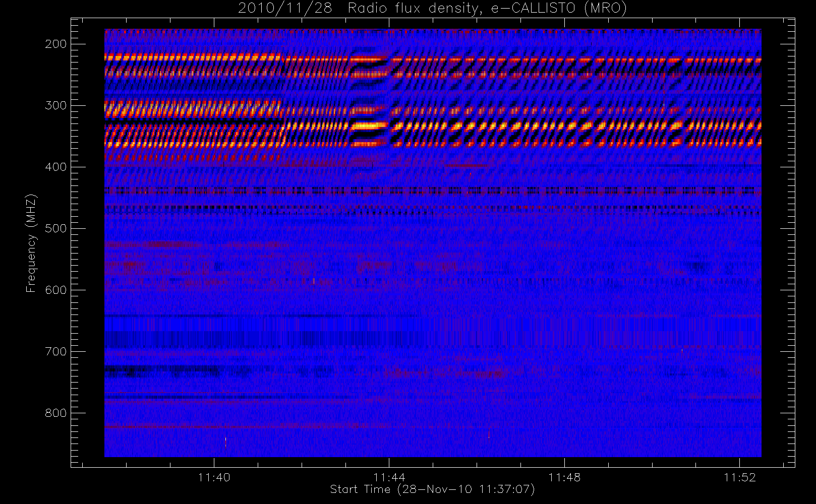
Task: Click the plot title "Radio flux density, e-CALLISTO (MRO)"
Action: [x=487, y=9]
